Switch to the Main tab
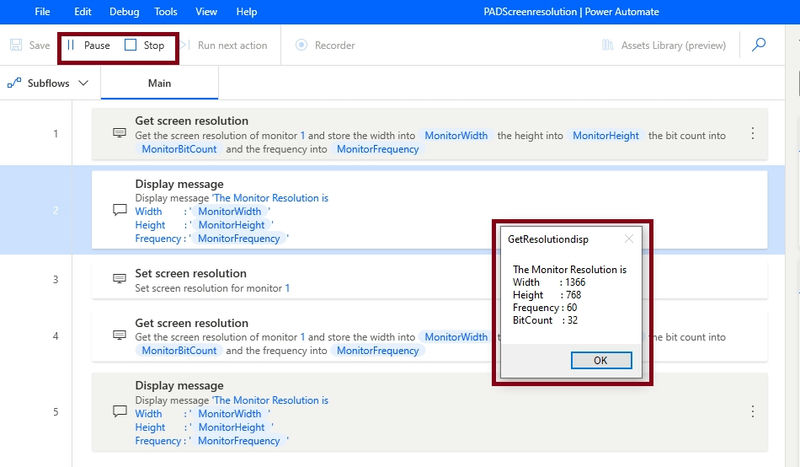Image resolution: width=800 pixels, height=467 pixels. pos(159,83)
